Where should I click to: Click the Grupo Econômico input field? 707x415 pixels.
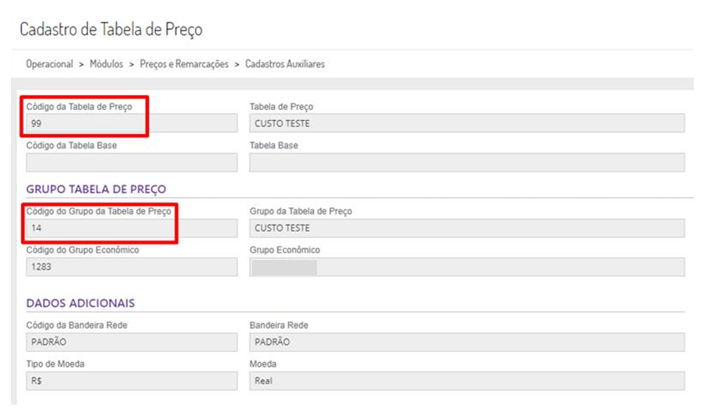point(466,267)
